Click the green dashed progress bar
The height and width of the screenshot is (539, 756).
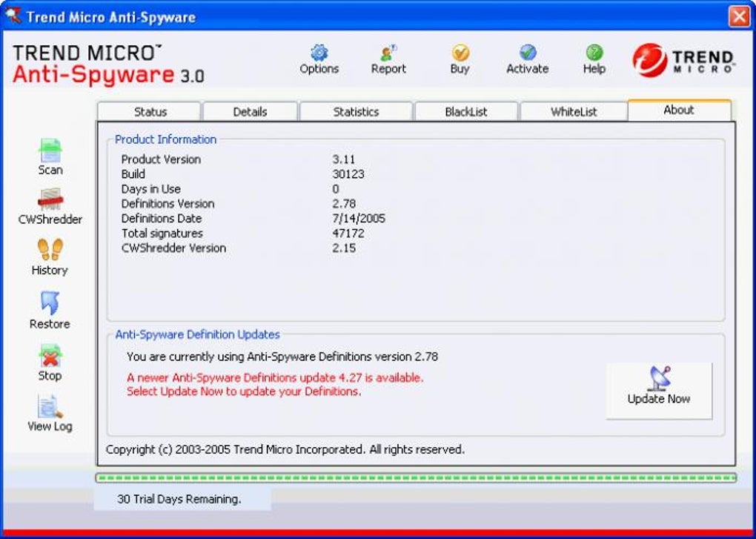[x=416, y=477]
